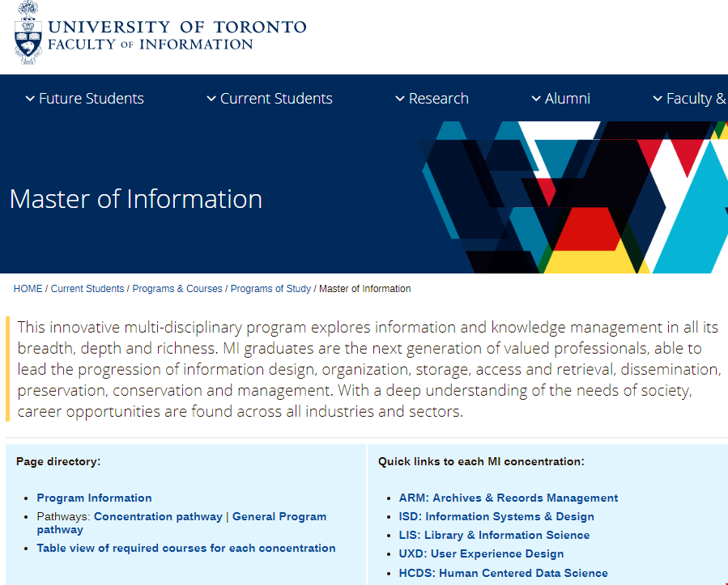Go to HOME in breadcrumb
Viewport: 728px width, 585px height.
[x=28, y=289]
